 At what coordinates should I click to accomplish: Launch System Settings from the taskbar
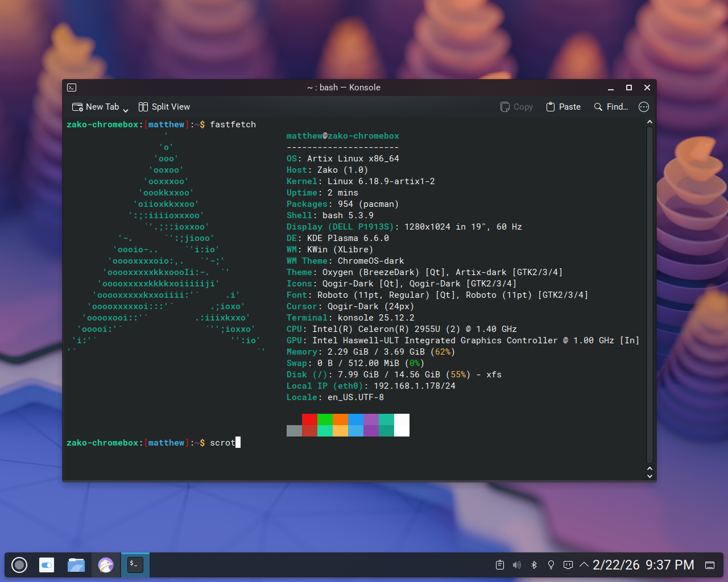pos(47,565)
